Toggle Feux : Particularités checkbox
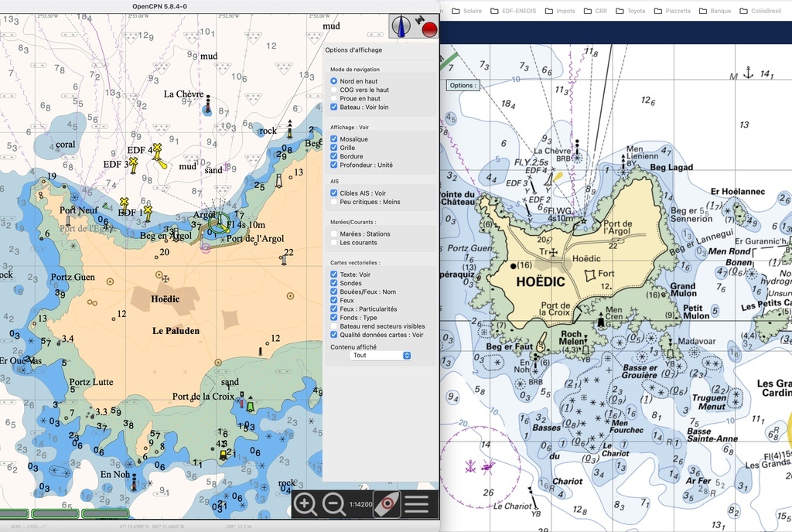792x532 pixels. click(x=334, y=309)
